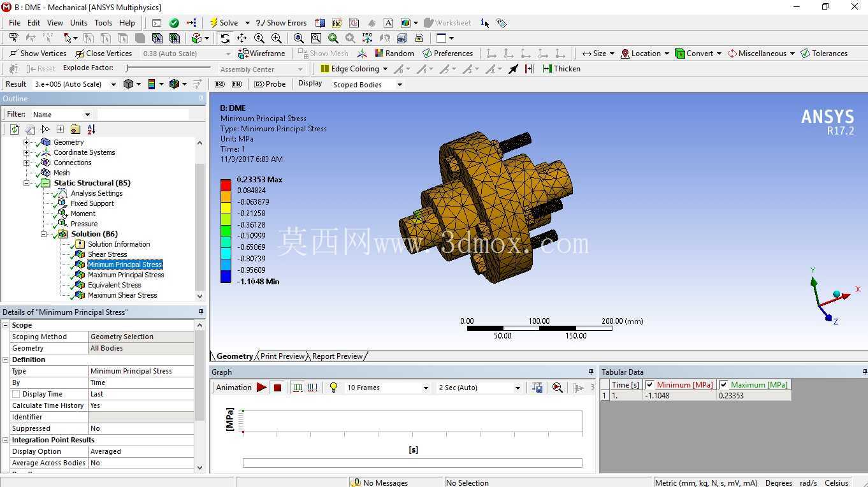Open the Edit menu
This screenshot has width=868, height=487.
[34, 23]
